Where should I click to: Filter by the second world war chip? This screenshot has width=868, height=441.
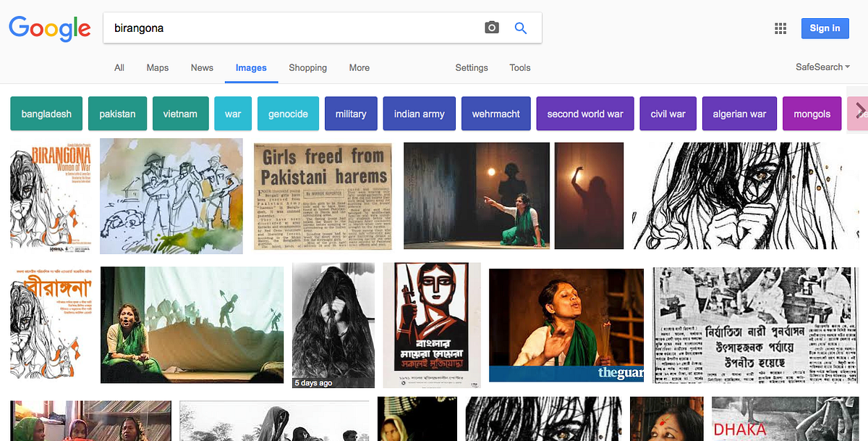585,114
